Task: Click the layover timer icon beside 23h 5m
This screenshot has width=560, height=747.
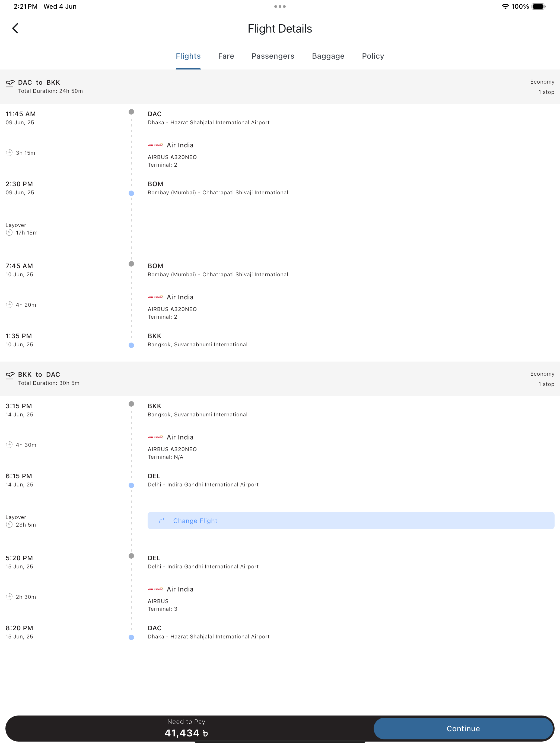Action: [9, 524]
